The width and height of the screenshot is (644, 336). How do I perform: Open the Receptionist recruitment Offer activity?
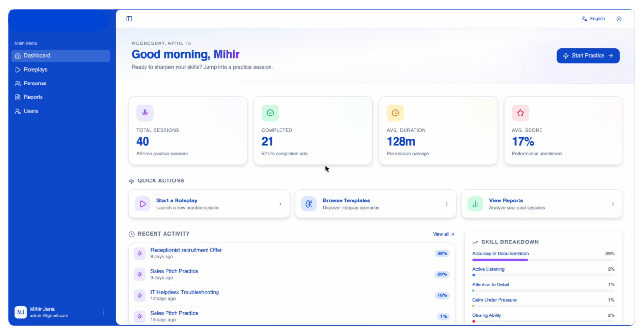[186, 250]
